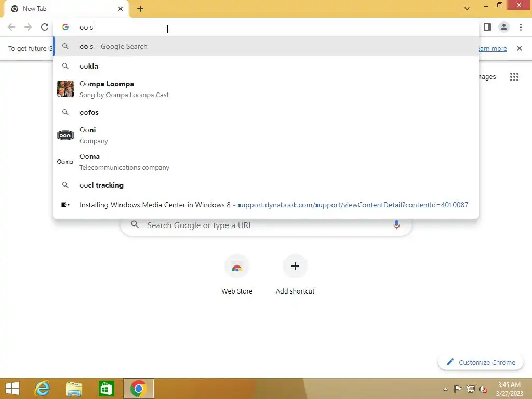The height and width of the screenshot is (399, 532).
Task: Click the address bar text 'oo s'
Action: tap(87, 27)
